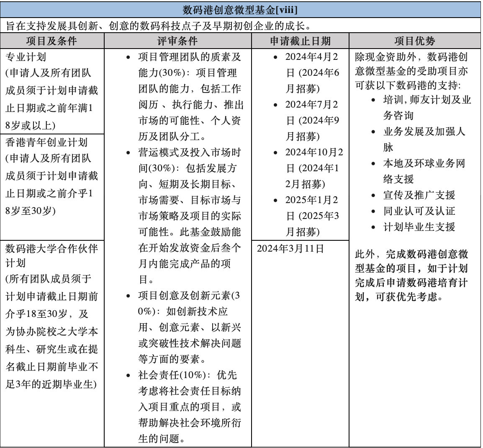
Task: Click the table title 数码港创意微型基金[viii]
Action: click(240, 10)
